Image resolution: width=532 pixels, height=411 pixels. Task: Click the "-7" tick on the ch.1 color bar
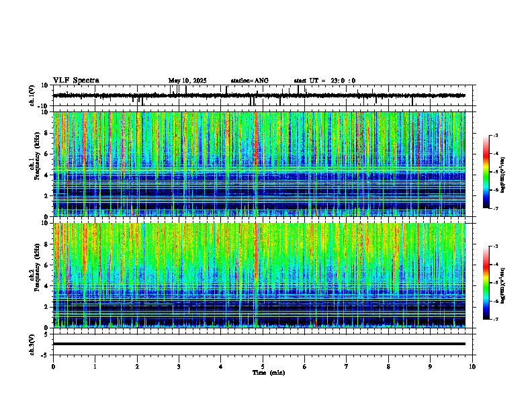pyautogui.click(x=495, y=208)
